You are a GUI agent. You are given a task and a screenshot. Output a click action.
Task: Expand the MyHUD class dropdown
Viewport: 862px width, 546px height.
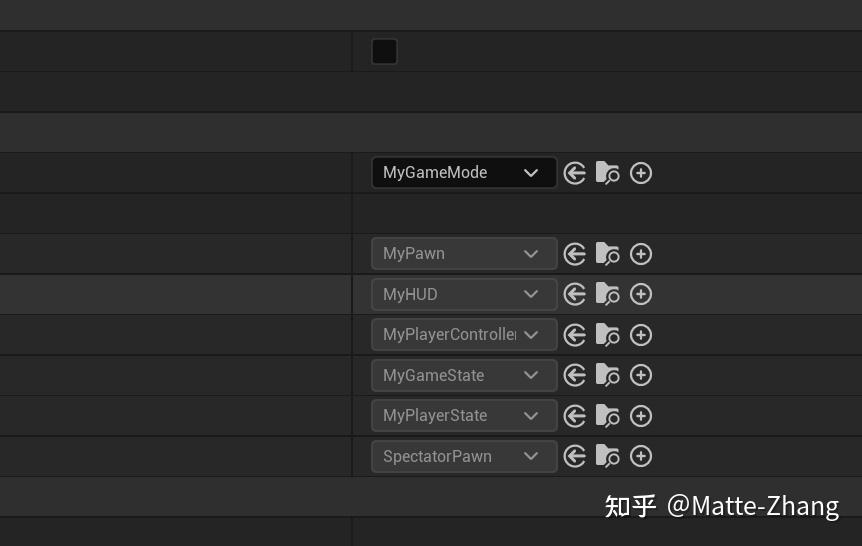click(x=463, y=294)
